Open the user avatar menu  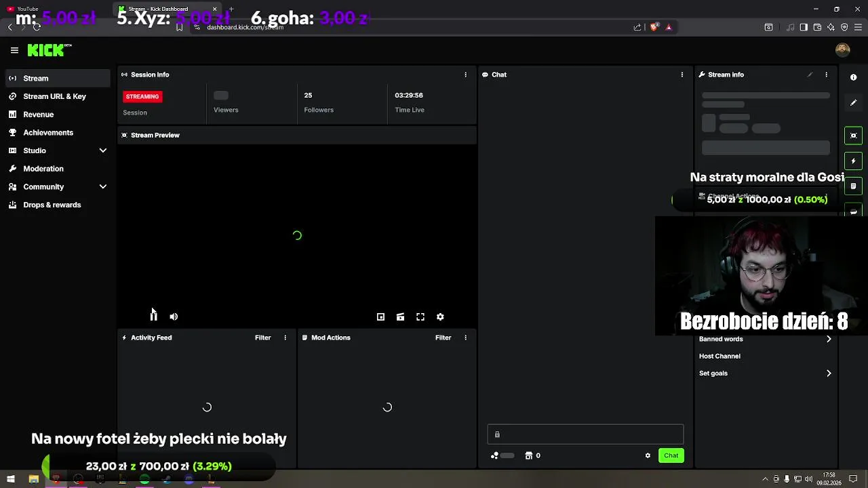point(843,50)
